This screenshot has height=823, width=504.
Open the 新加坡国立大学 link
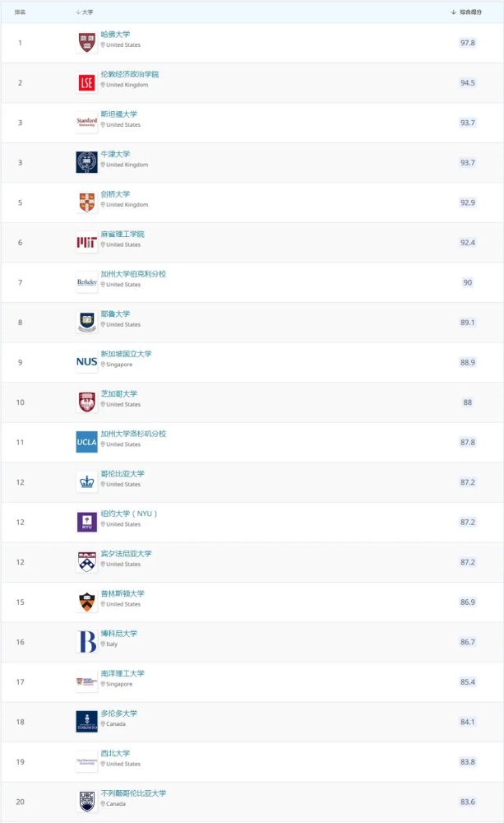pos(126,354)
